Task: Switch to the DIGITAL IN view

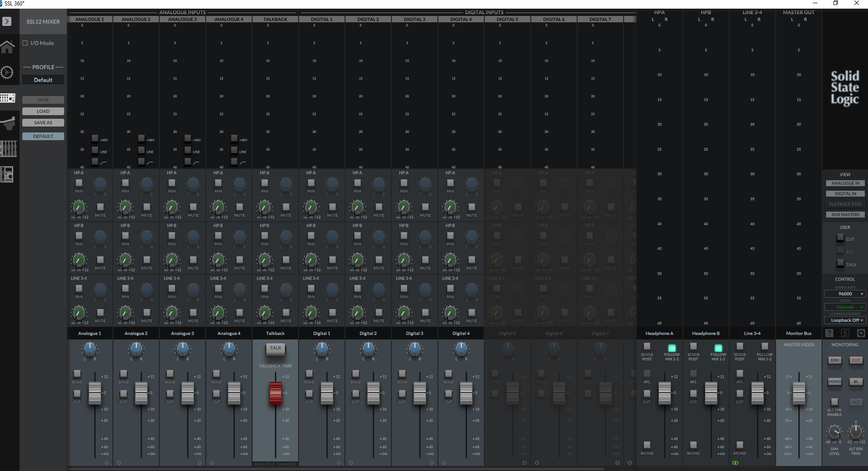Action: coord(844,193)
